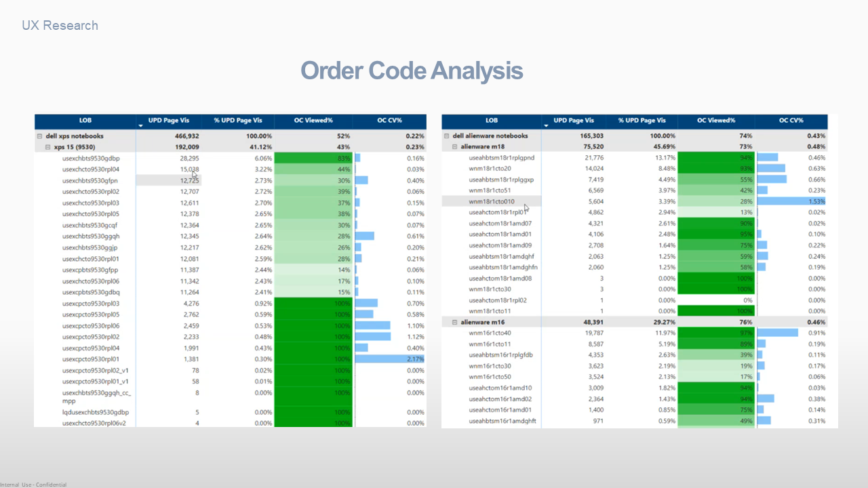Click the UX Research header label
This screenshot has height=488, width=868.
60,26
